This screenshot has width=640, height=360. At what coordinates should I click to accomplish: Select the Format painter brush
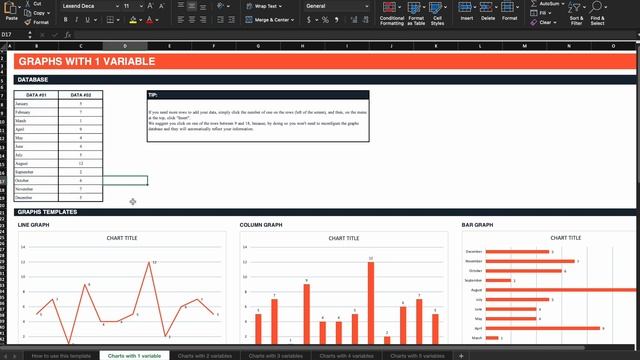(27, 22)
